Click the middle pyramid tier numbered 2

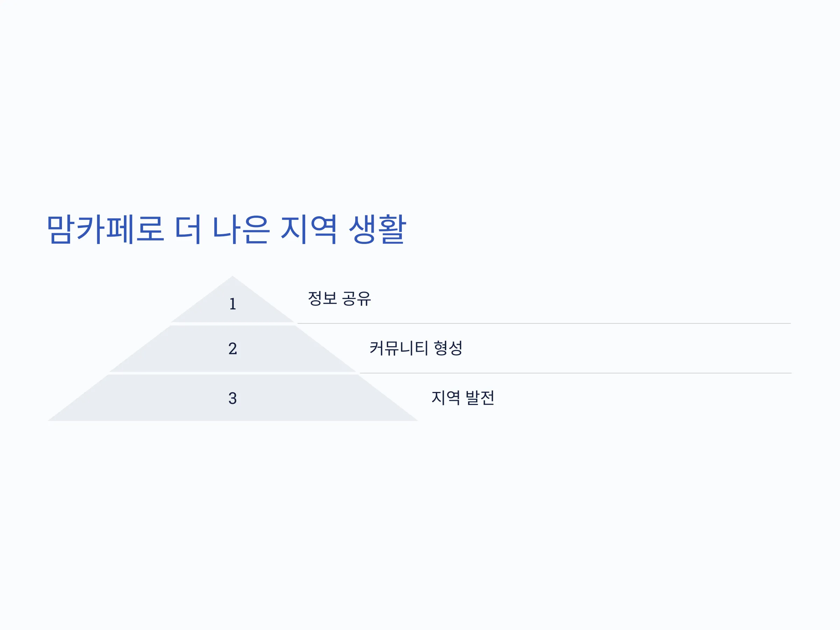click(232, 349)
